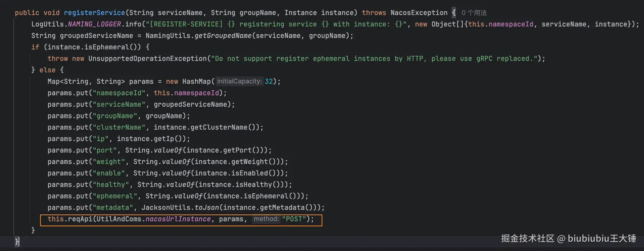This screenshot has width=644, height=251.
Task: Click the getGroupedName method call
Action: (x=223, y=36)
